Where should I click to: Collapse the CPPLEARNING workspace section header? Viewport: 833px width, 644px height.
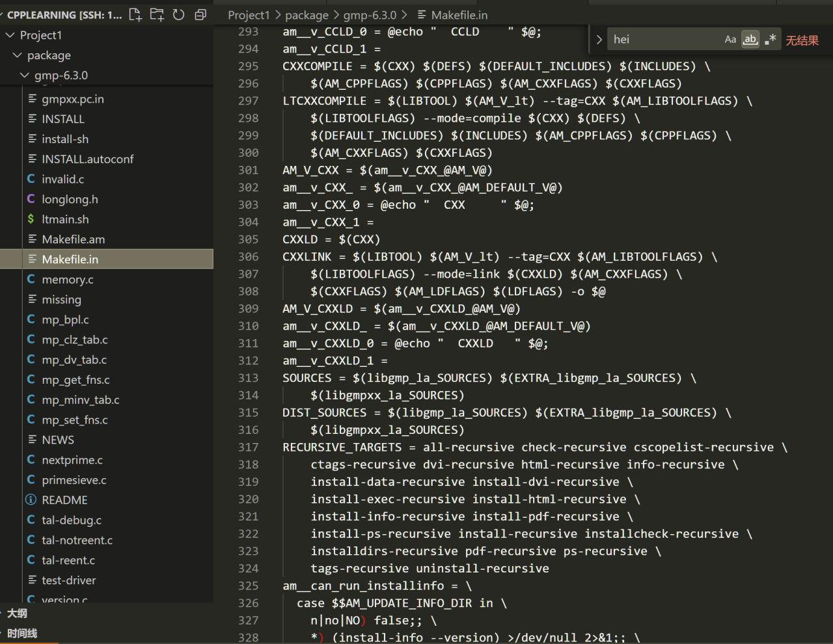pos(64,15)
